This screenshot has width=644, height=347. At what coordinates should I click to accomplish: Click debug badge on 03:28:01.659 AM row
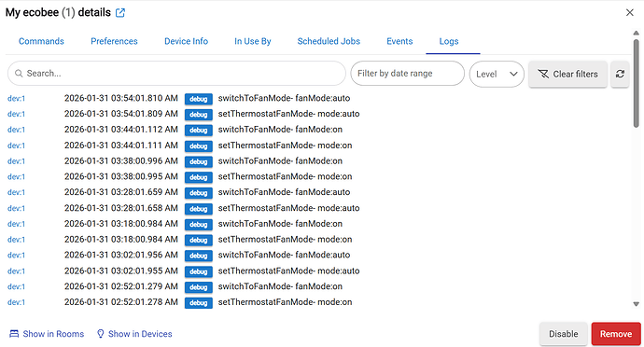coord(199,193)
